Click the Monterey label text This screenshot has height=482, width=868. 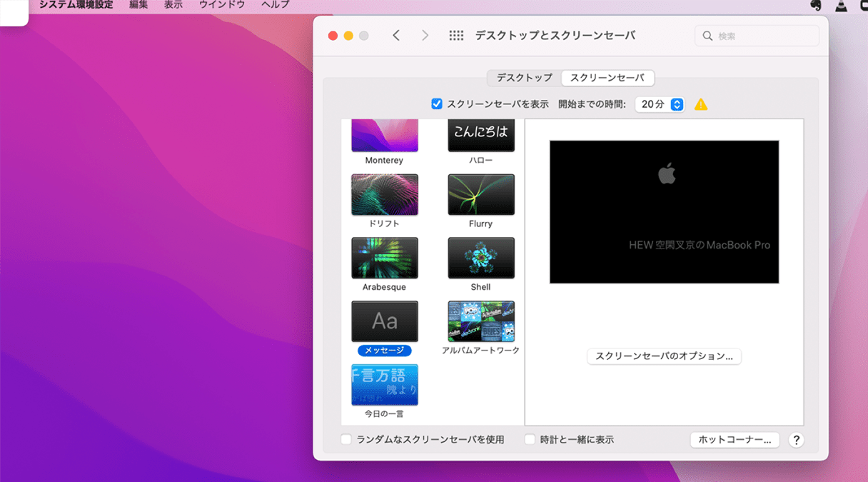pos(384,161)
